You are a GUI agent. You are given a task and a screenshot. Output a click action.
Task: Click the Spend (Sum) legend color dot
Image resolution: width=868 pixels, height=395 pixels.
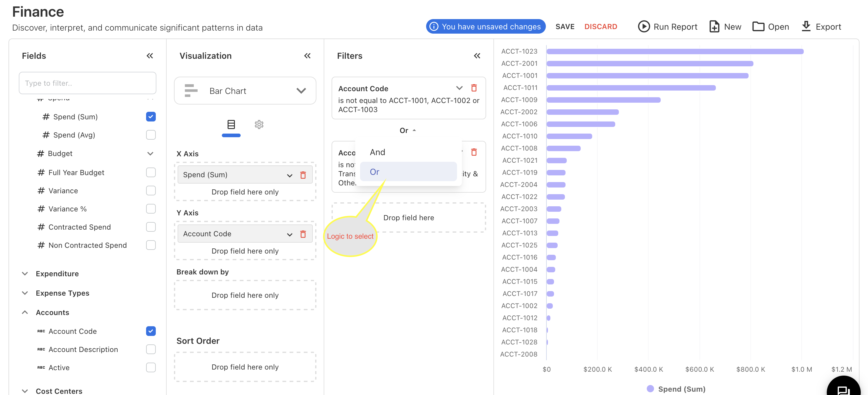click(x=650, y=389)
